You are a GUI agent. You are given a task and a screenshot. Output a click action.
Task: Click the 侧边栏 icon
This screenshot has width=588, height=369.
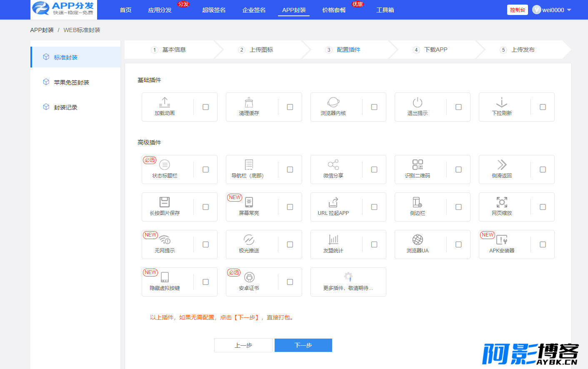click(x=418, y=202)
